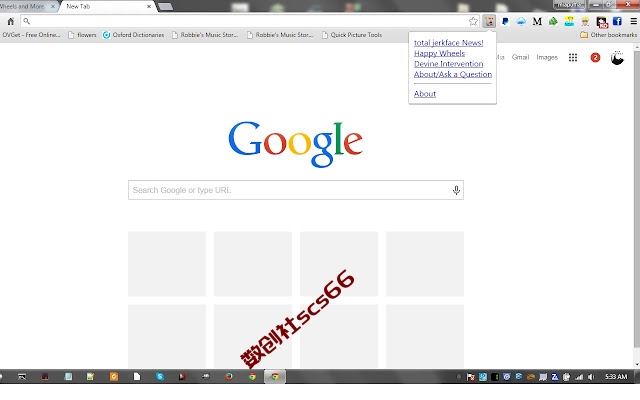Screen dimensions: 640x400
Task: Click the 5:33 AM clock
Action: (x=616, y=377)
